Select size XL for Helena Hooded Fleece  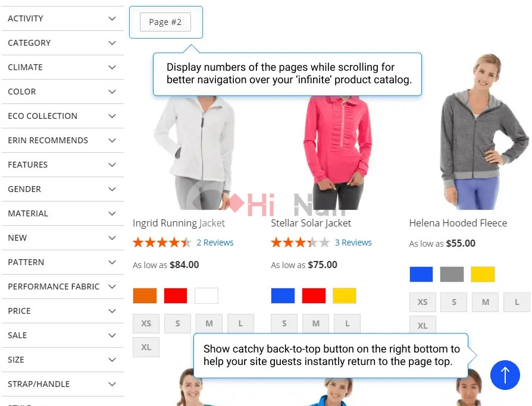click(x=423, y=325)
